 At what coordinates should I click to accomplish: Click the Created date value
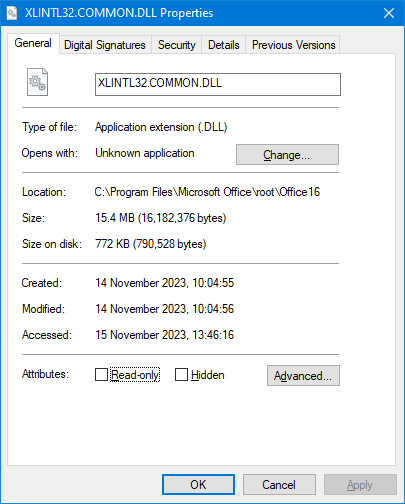pyautogui.click(x=165, y=283)
